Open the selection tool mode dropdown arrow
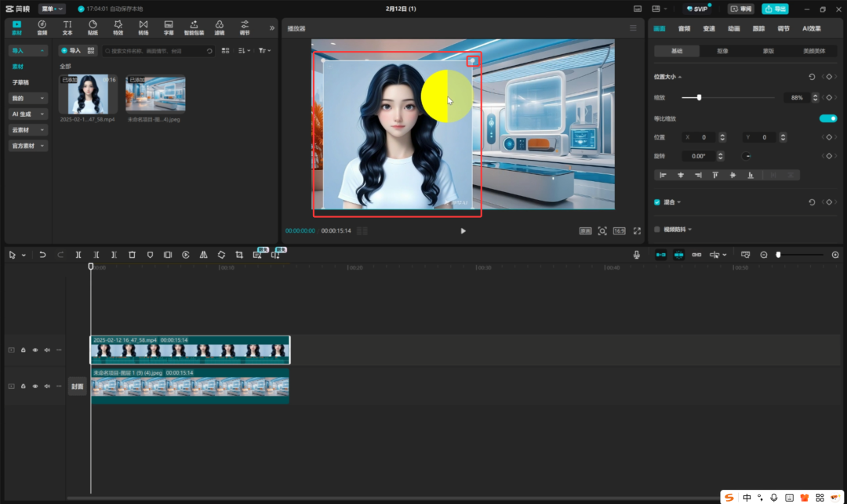 coord(24,256)
